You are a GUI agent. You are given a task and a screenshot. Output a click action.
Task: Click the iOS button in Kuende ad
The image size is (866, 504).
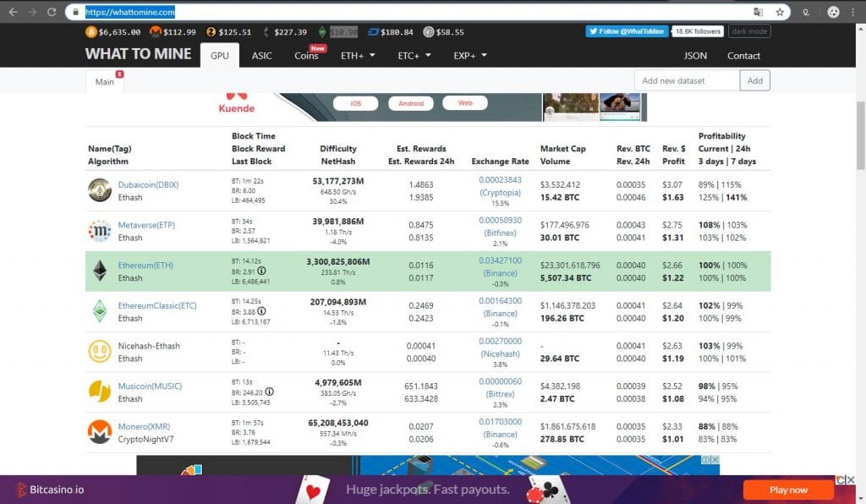coord(355,103)
